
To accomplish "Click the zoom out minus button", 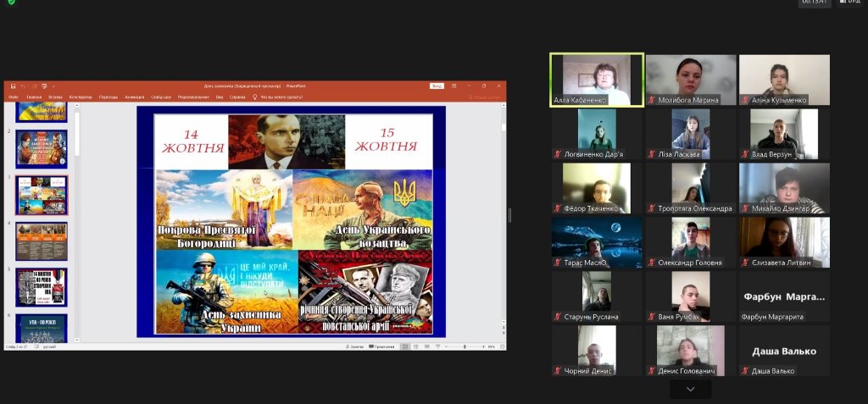I will (x=447, y=346).
